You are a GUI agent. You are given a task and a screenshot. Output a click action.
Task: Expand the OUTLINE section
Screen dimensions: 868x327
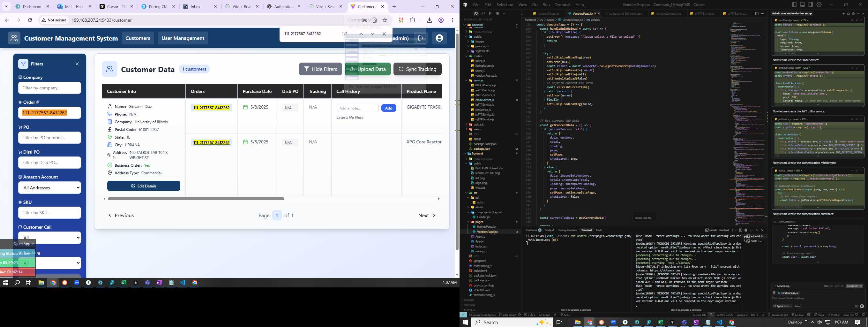469,300
